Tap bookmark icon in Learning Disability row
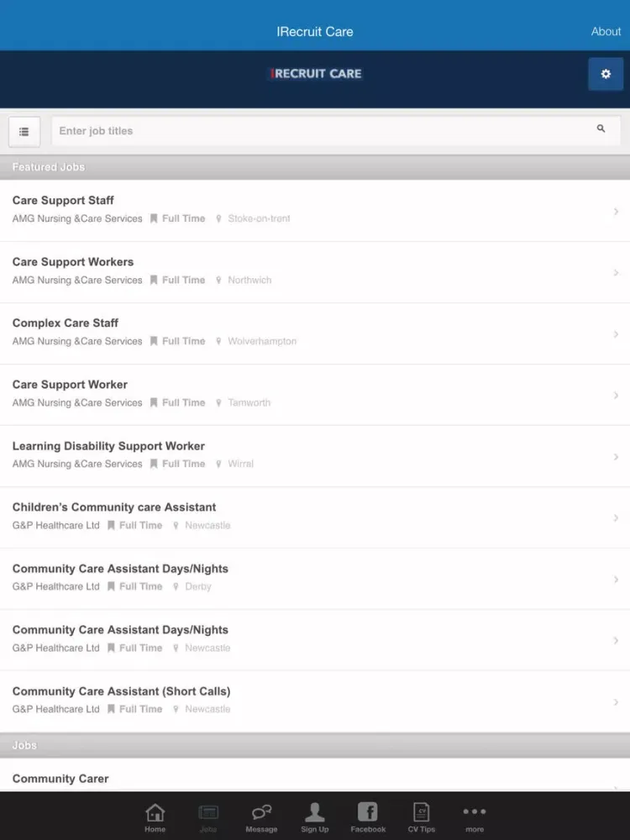 click(154, 464)
